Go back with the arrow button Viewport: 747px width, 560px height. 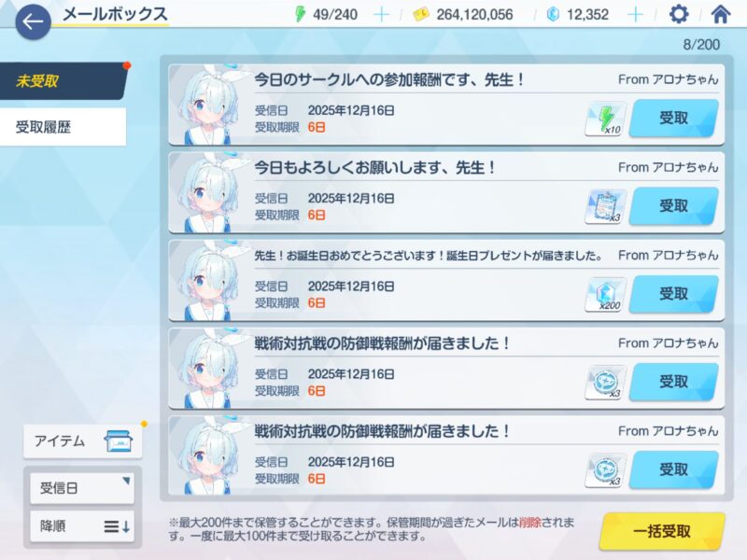coord(33,21)
